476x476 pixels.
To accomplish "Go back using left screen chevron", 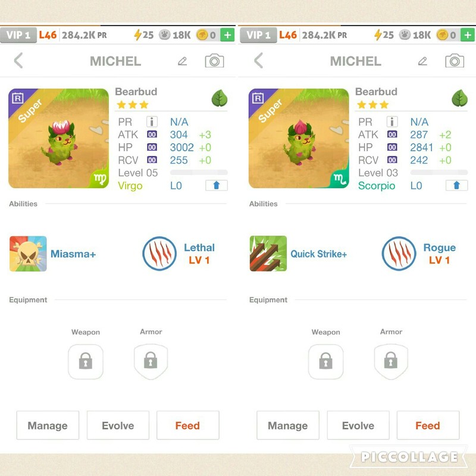I will pos(18,61).
